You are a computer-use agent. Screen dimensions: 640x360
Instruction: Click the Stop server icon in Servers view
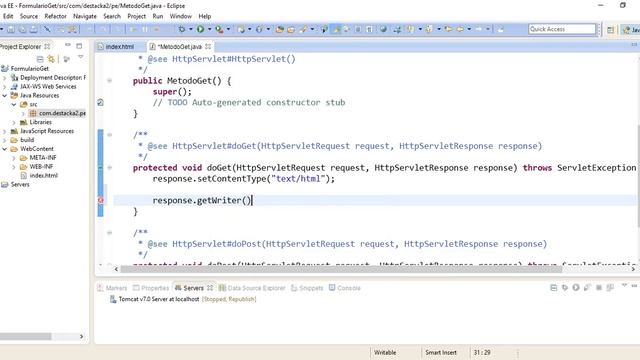(x=599, y=287)
